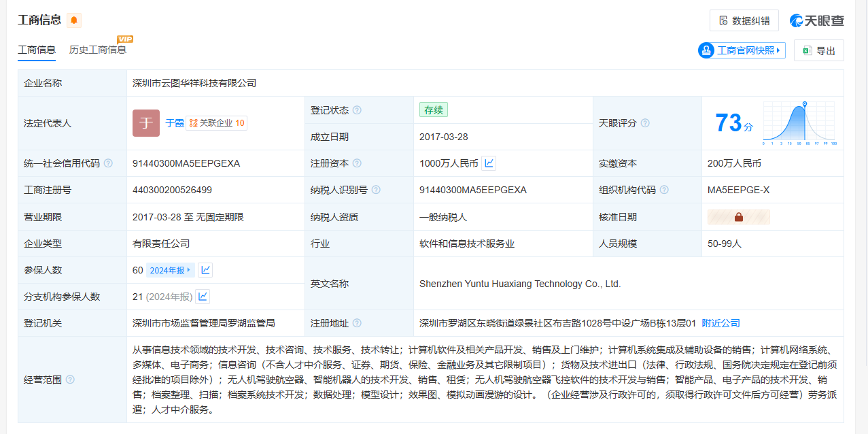Screen dimensions: 868x434
Task: Click question mark next to 天眼评分
Action: pos(645,123)
